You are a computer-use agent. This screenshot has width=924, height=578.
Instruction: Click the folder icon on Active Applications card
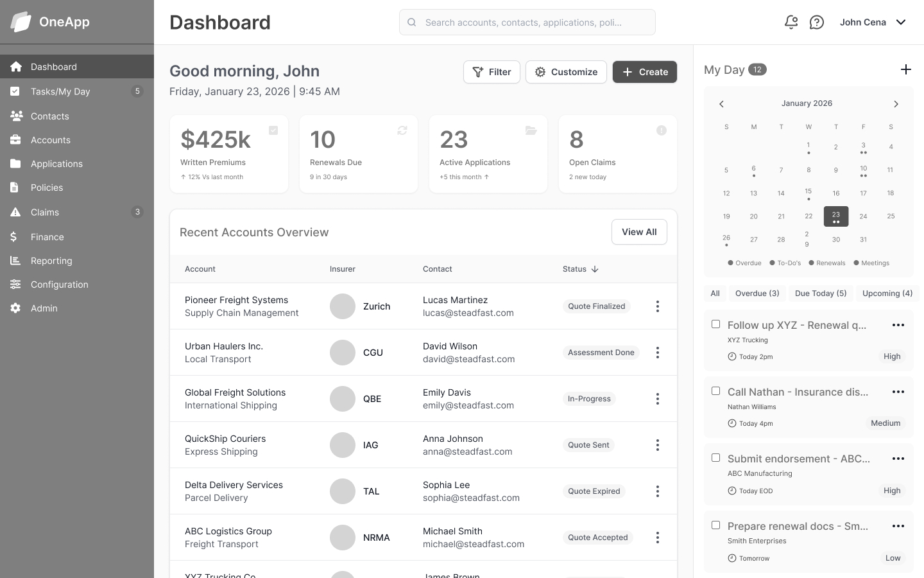(531, 130)
